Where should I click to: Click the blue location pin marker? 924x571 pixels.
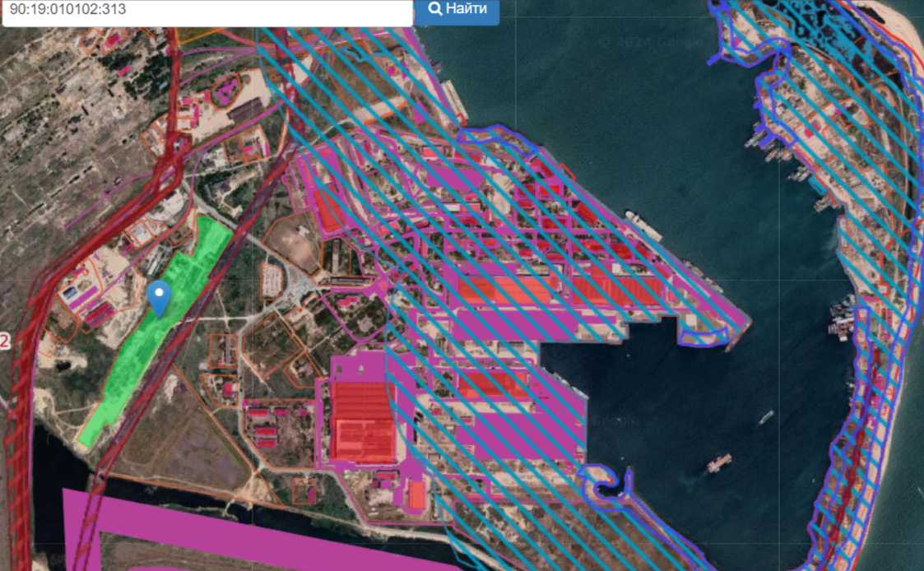[159, 297]
